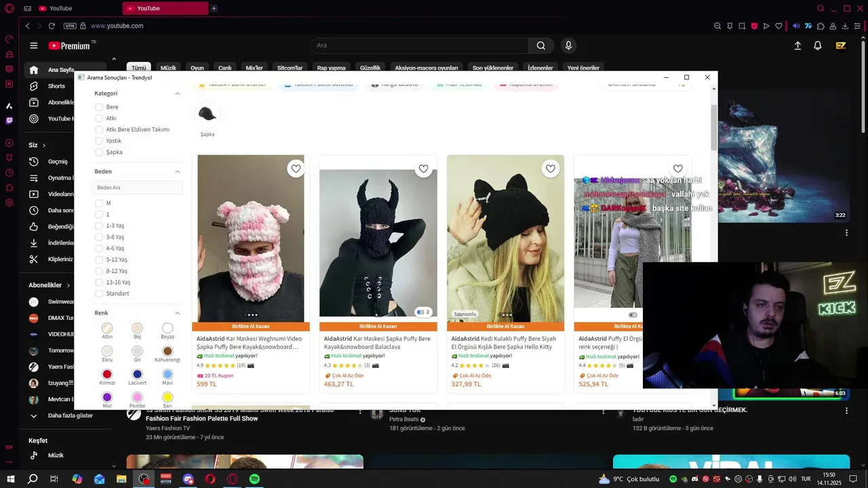This screenshot has width=868, height=488.
Task: Click the Beden Ara search field
Action: [x=138, y=188]
